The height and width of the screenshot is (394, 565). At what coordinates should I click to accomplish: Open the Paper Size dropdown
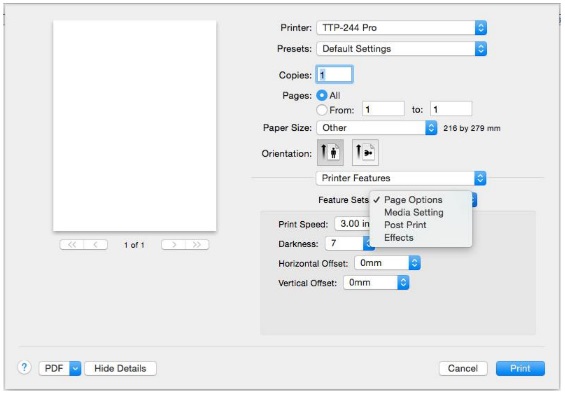tap(377, 128)
